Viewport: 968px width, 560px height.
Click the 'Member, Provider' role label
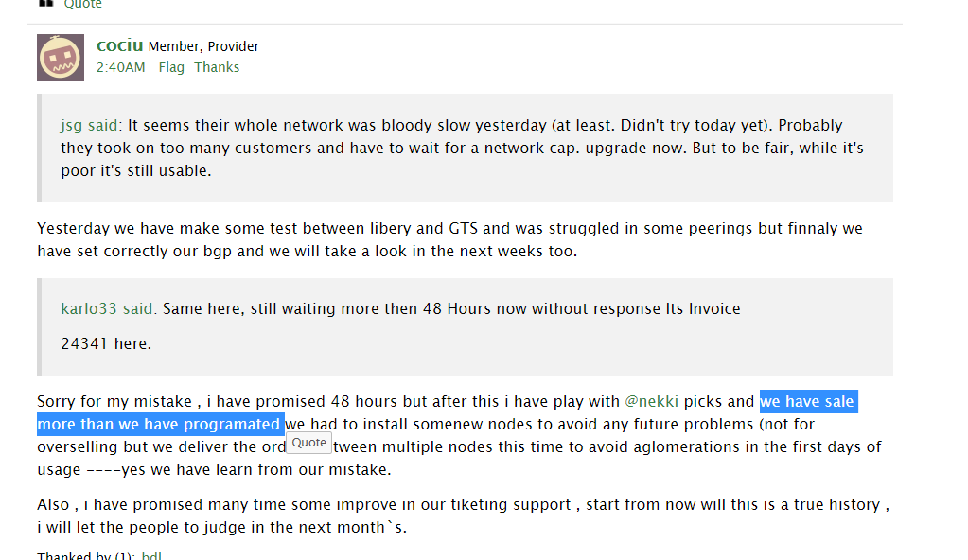[203, 46]
